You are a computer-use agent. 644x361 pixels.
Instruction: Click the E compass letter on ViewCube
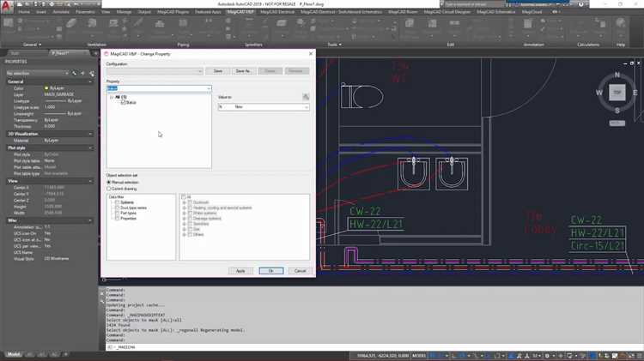point(635,93)
